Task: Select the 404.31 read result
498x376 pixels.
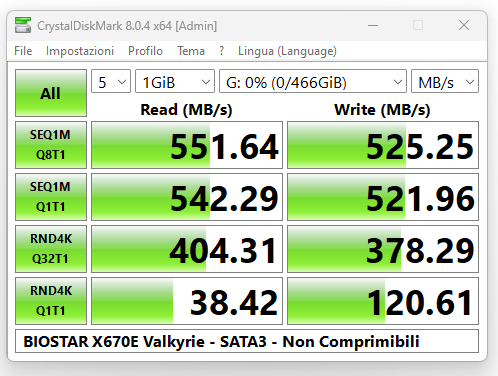Action: (187, 249)
